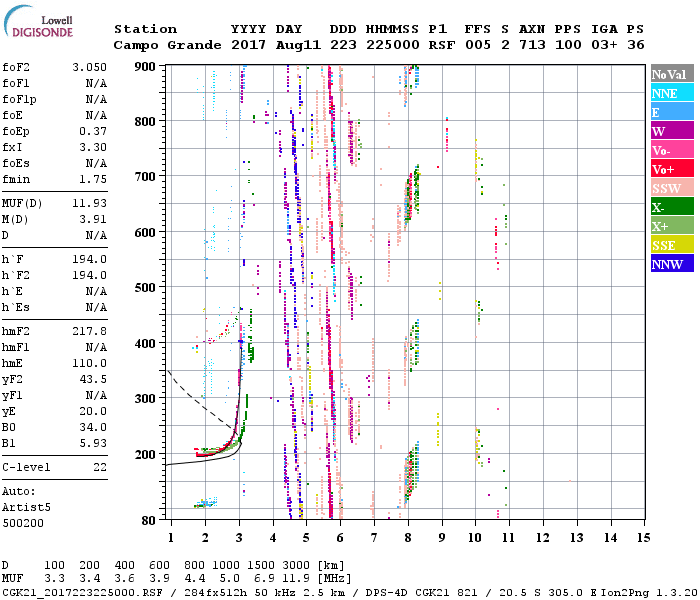Click the 15 MHz frequency axis tick
Screen dimensions: 700x600
(642, 538)
